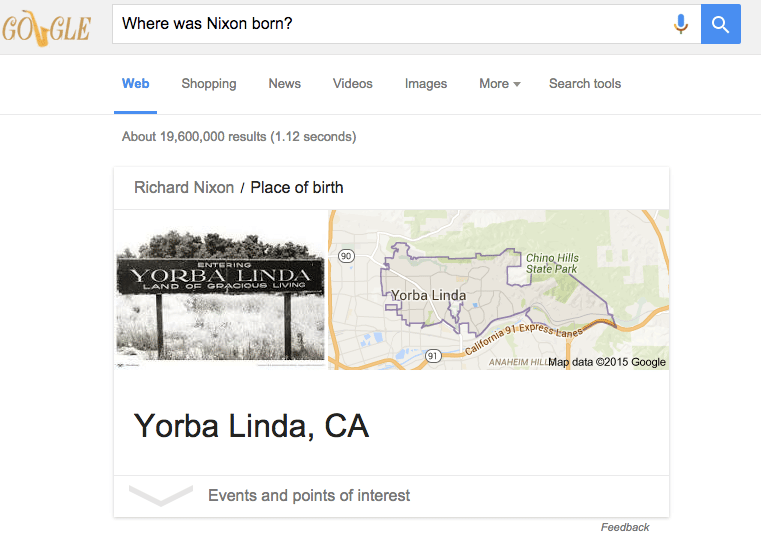Click the Yorba Linda, CA answer text
761x554 pixels.
click(252, 426)
